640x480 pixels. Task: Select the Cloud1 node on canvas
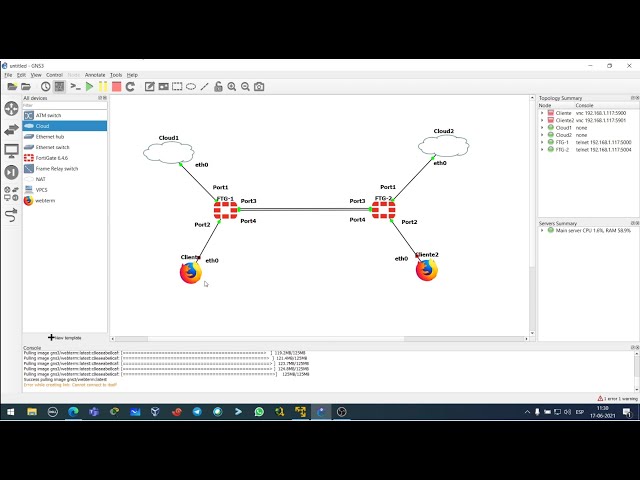point(169,153)
